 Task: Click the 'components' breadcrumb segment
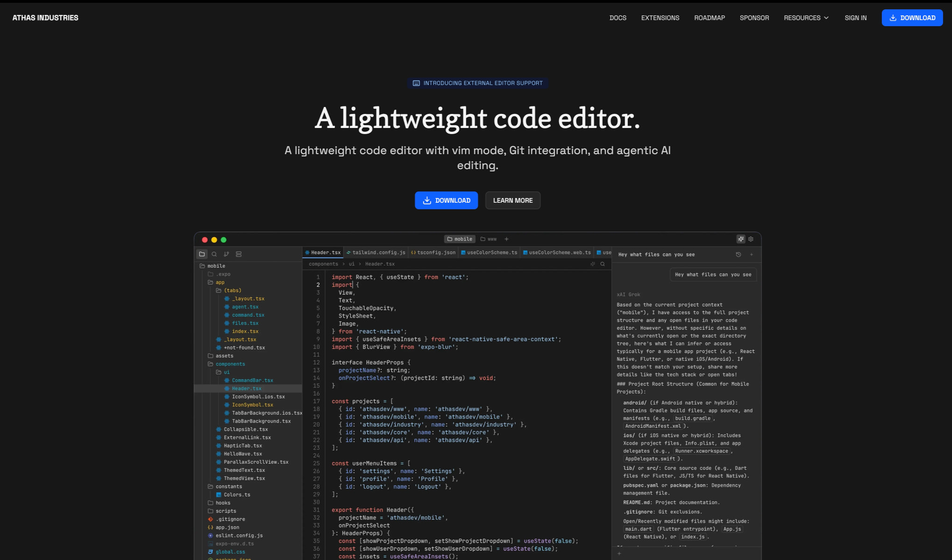coord(323,264)
